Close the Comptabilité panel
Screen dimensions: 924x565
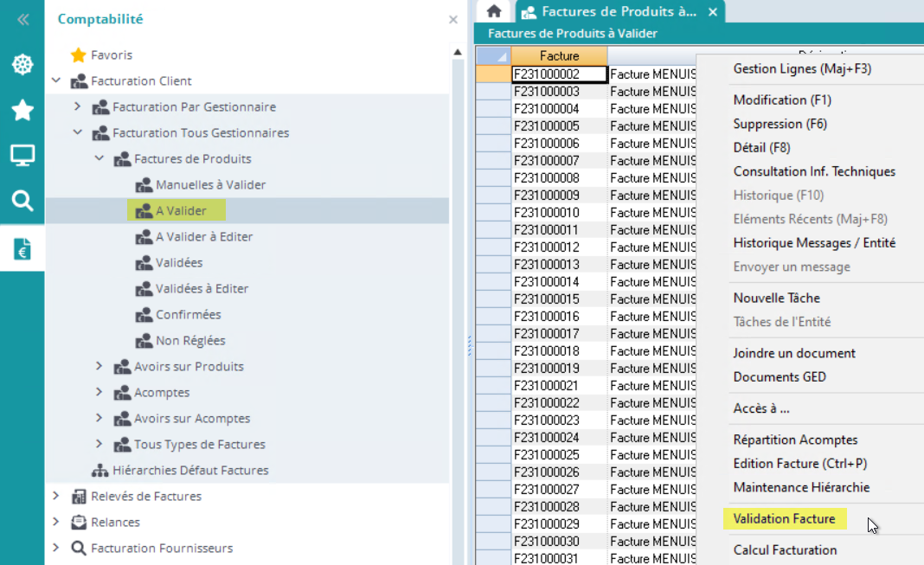point(452,19)
